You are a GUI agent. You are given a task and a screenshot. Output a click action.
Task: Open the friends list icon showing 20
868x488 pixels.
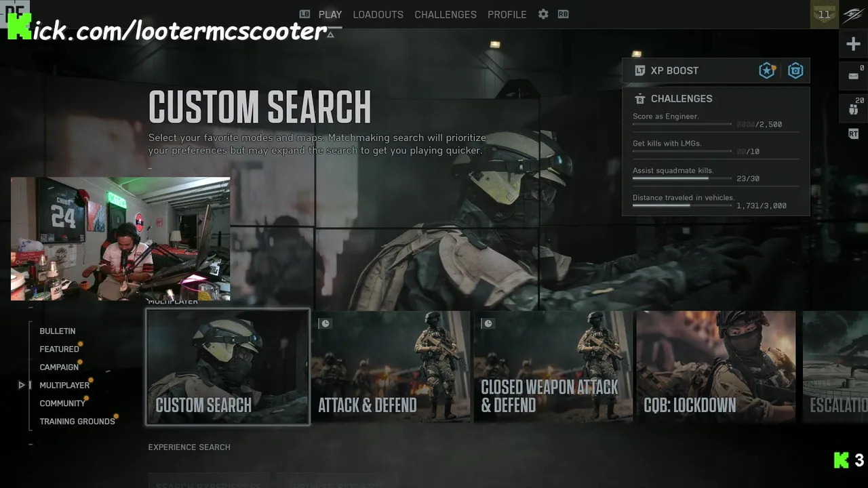tap(853, 107)
